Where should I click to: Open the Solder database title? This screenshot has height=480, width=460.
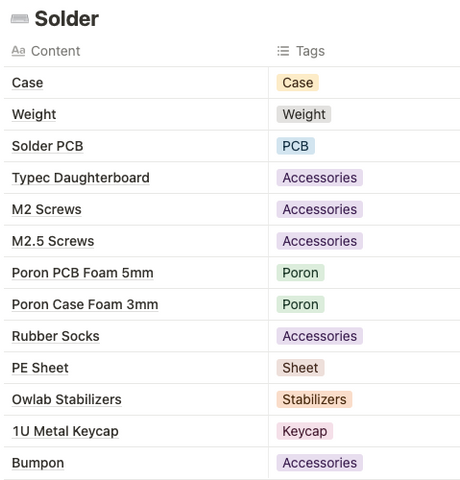pos(67,18)
